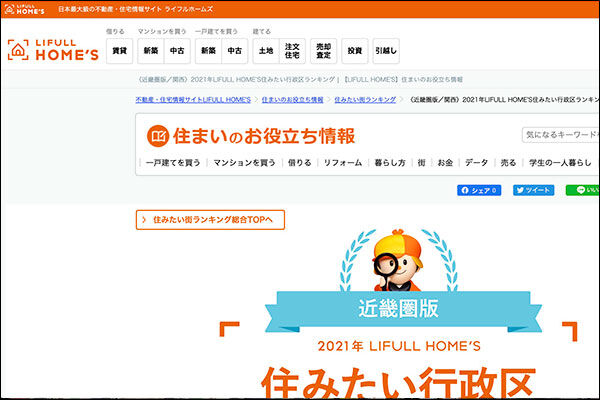Screen dimensions: 600x400
Task: Open breadcrumb 住みたい街ランキング link
Action: [365, 100]
